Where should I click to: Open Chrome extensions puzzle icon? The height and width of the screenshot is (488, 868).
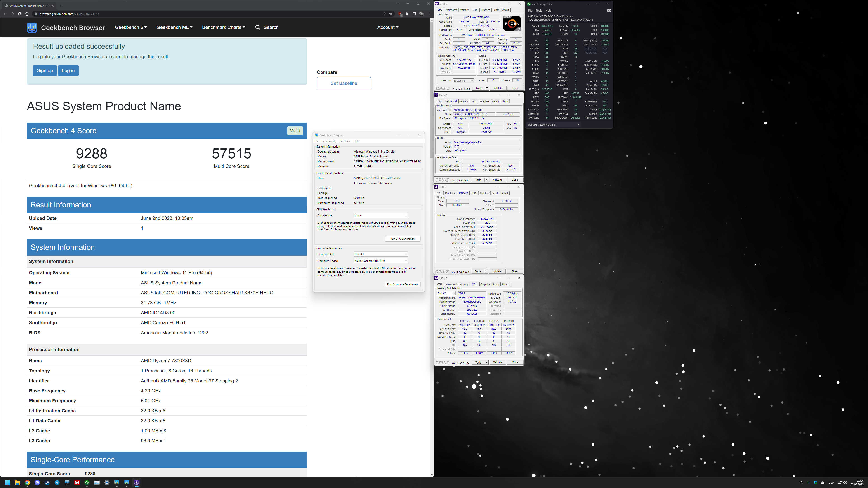pyautogui.click(x=407, y=14)
